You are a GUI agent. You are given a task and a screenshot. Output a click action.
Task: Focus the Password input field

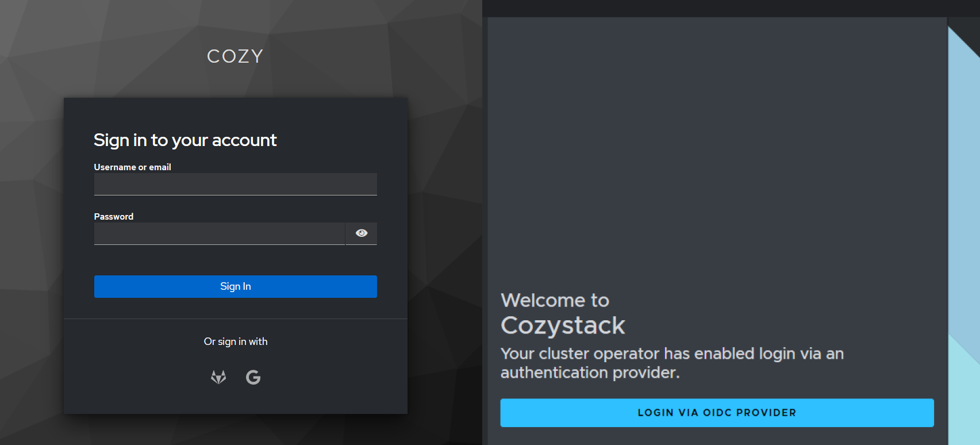[x=220, y=234]
